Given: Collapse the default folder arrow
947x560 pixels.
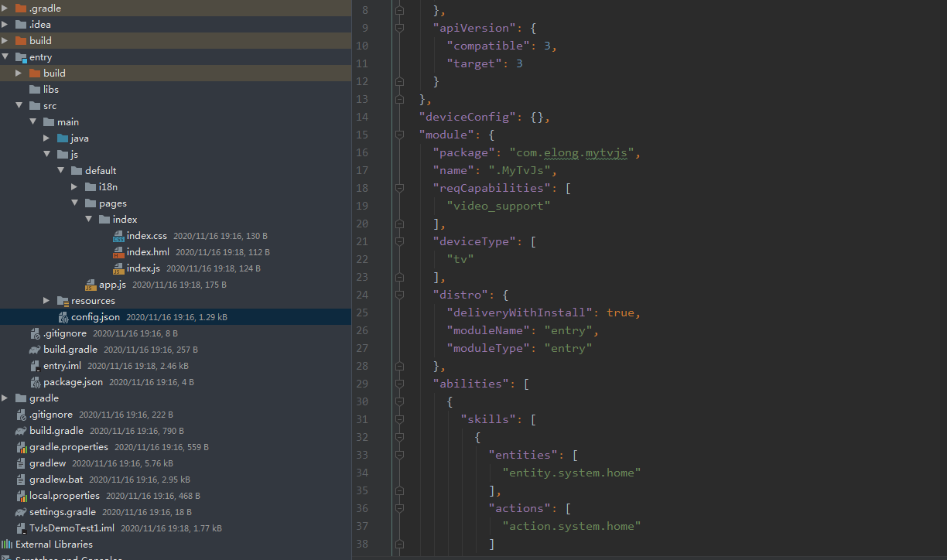Looking at the screenshot, I should [x=61, y=171].
